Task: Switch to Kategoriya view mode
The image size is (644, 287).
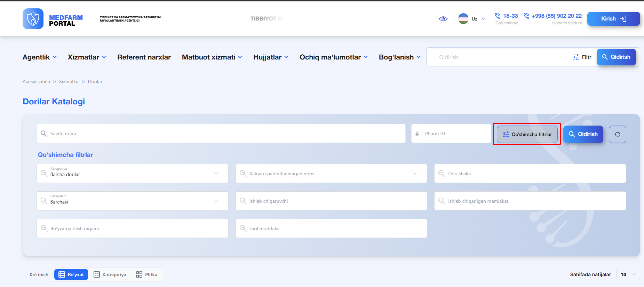Action: 110,274
